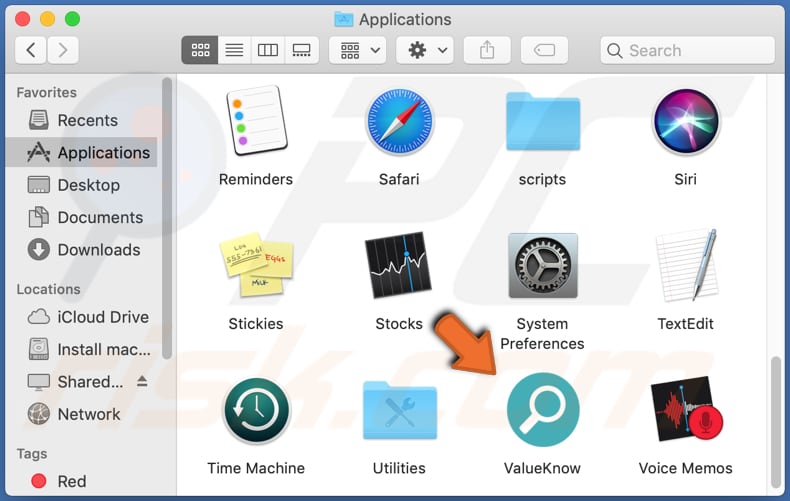Open the System Preferences gear icon
Viewport: 790px width, 501px height.
point(543,265)
